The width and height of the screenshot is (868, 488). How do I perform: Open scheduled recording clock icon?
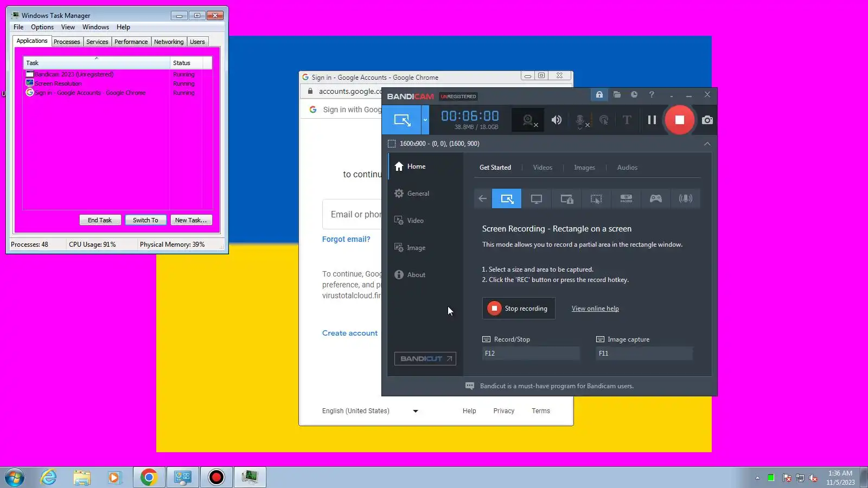[x=634, y=95]
